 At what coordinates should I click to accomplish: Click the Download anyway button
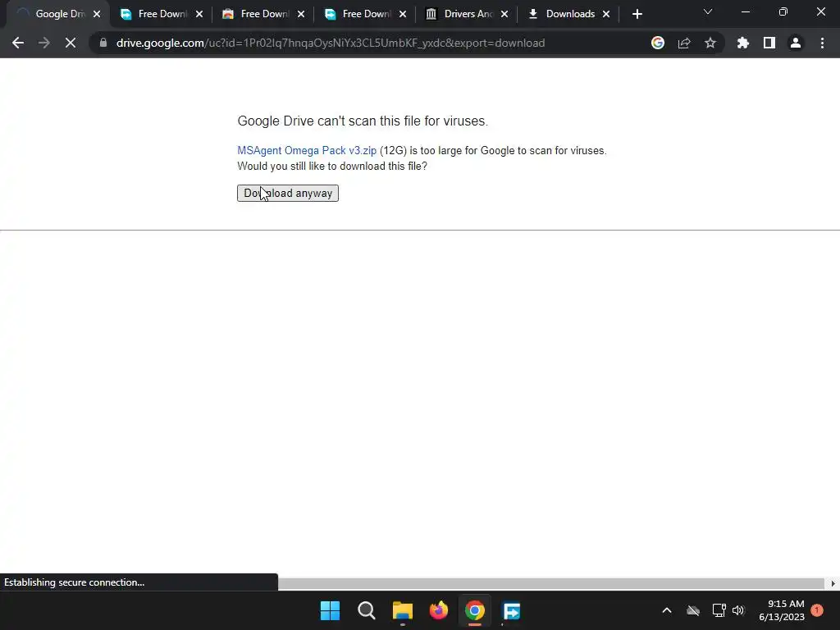click(x=288, y=193)
